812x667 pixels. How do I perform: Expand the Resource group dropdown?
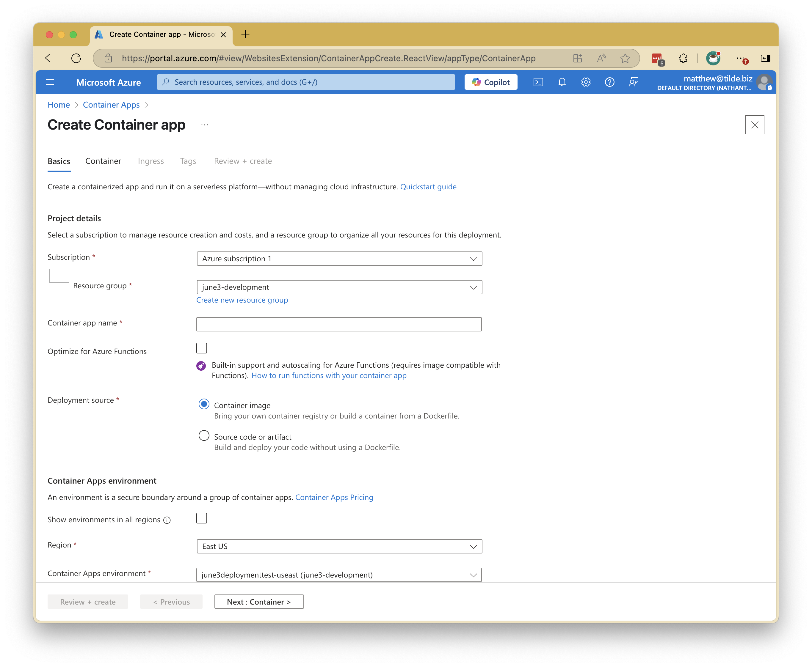(x=339, y=287)
